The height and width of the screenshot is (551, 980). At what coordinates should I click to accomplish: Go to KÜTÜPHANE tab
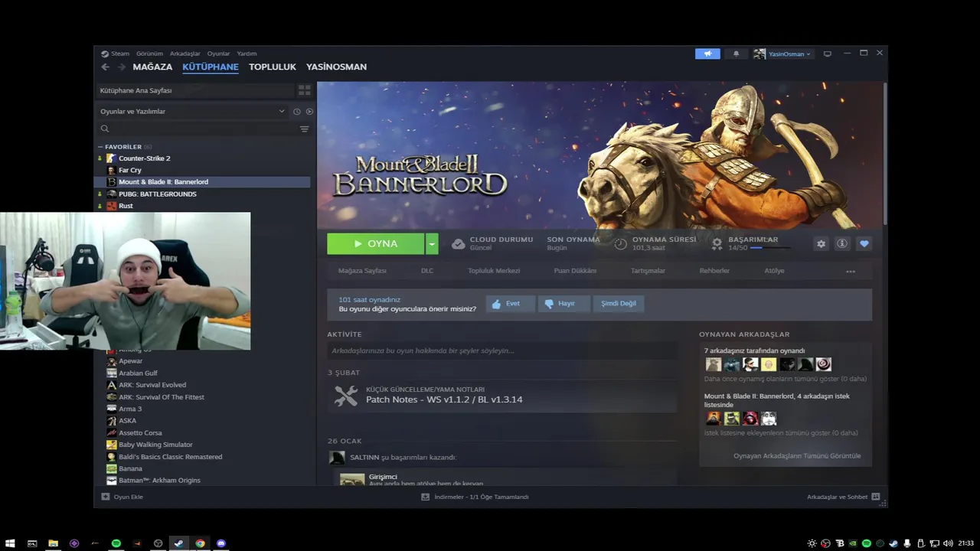211,67
